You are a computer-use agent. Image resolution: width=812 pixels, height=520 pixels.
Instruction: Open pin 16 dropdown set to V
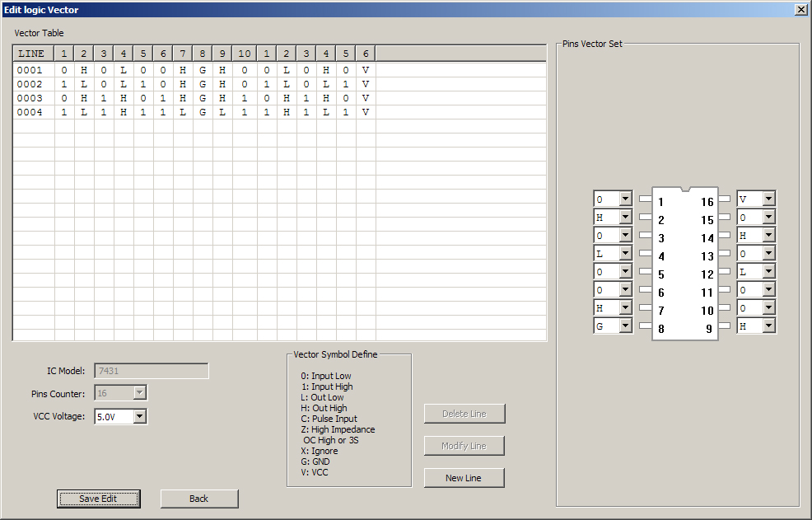[768, 199]
